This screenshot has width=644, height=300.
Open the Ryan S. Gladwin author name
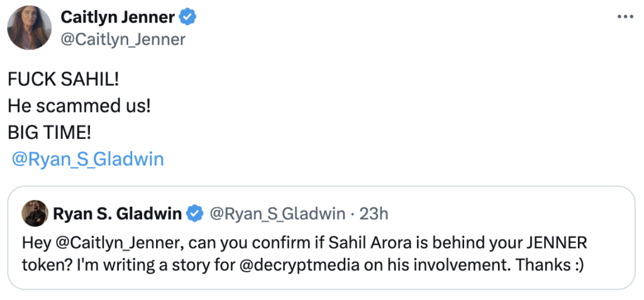pos(118,214)
